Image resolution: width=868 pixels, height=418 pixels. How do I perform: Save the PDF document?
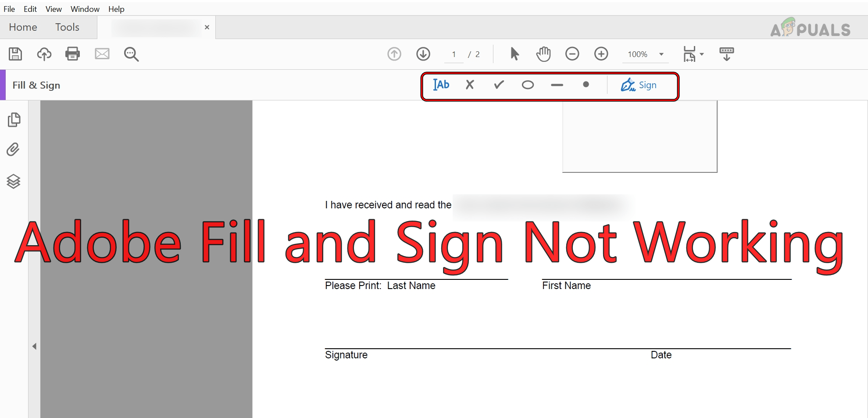point(15,54)
